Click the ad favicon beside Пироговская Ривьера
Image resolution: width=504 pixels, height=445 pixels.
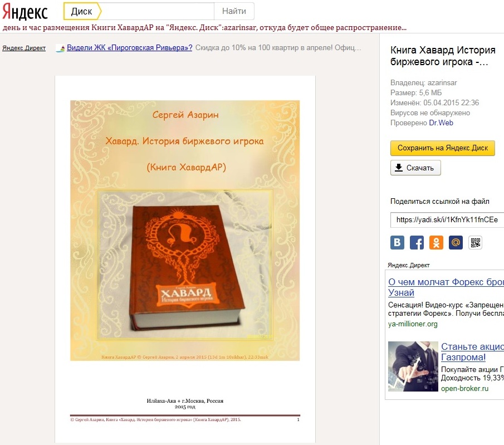[x=60, y=48]
